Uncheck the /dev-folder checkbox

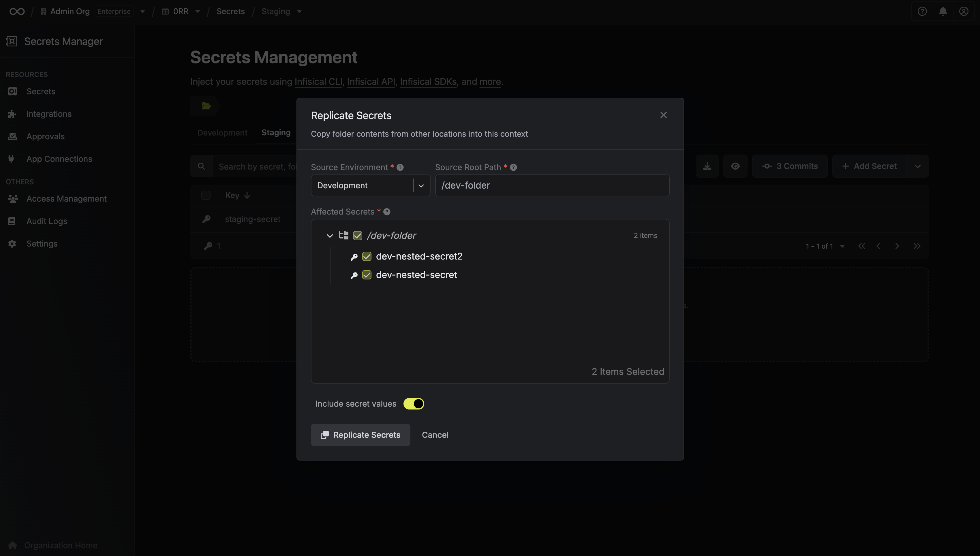[357, 236]
